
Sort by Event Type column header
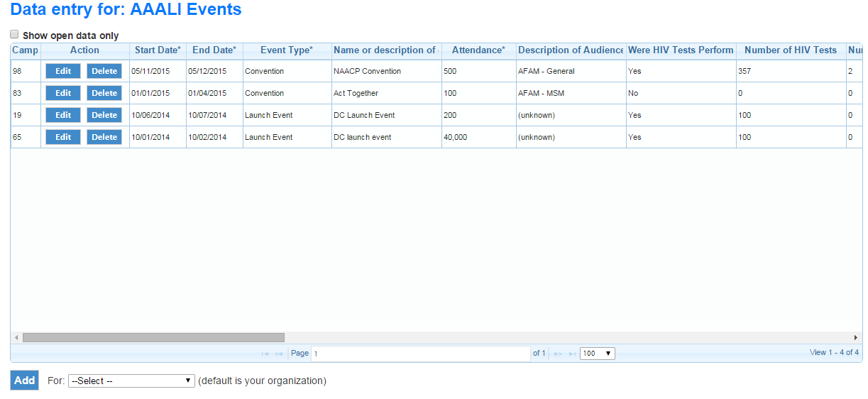[x=286, y=50]
